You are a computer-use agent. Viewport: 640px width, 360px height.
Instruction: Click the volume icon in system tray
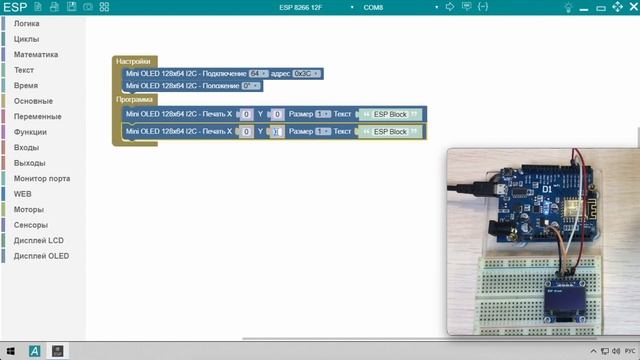616,351
